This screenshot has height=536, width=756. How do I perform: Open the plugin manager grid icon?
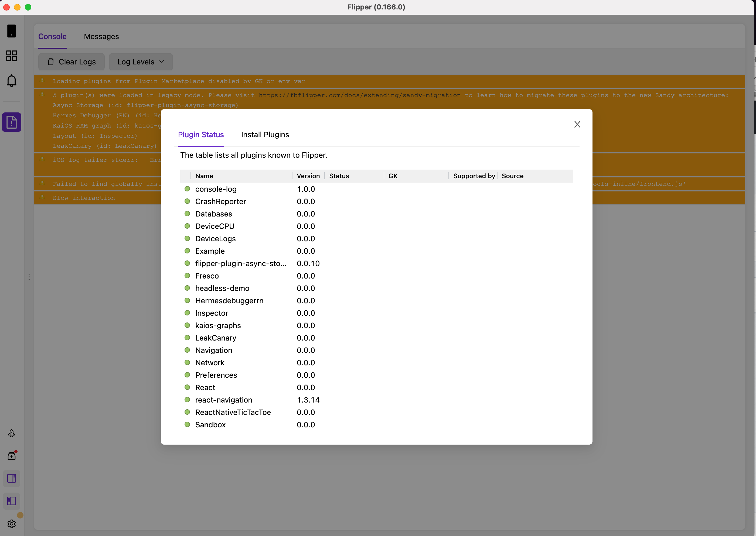click(x=12, y=56)
